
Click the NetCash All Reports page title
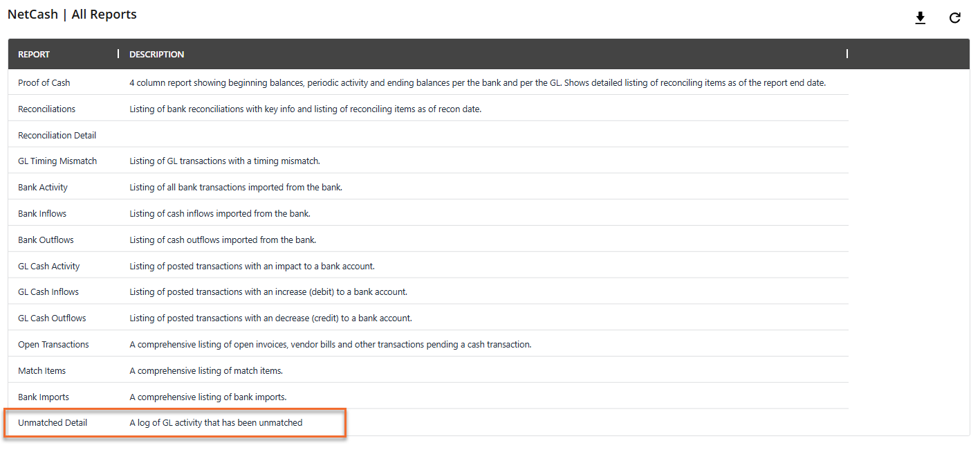point(73,15)
